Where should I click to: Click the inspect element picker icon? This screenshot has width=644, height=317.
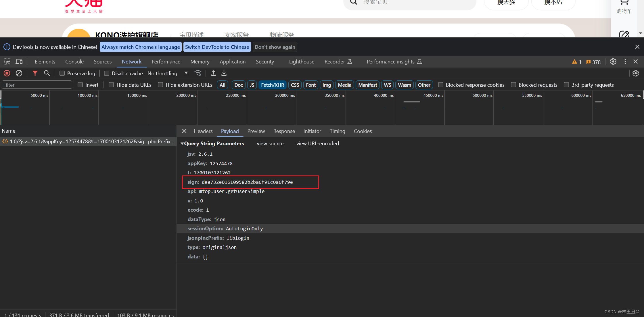(7, 62)
